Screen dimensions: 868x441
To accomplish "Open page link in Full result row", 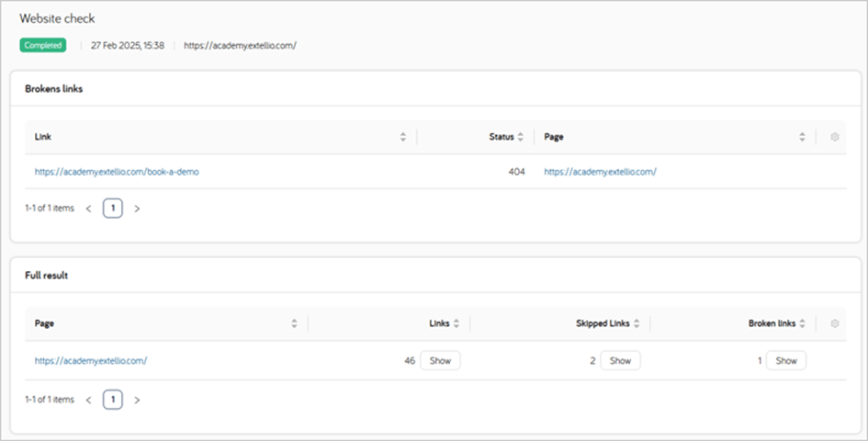I will click(x=91, y=361).
